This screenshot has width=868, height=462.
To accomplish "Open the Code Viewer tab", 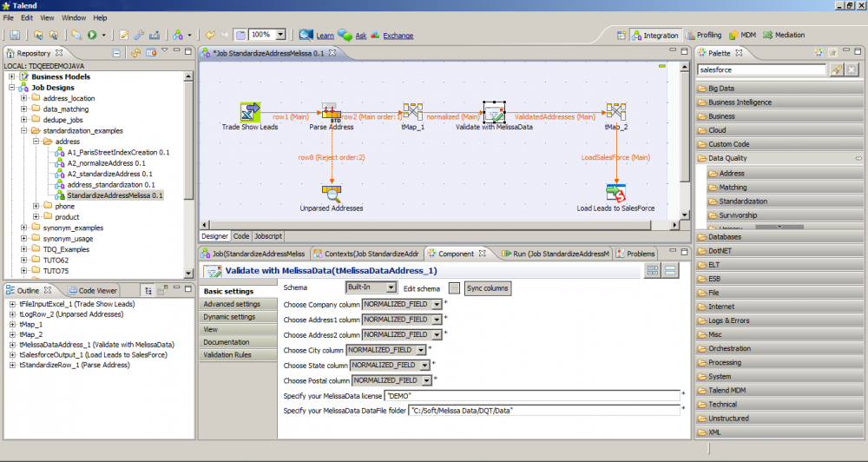I will click(92, 290).
